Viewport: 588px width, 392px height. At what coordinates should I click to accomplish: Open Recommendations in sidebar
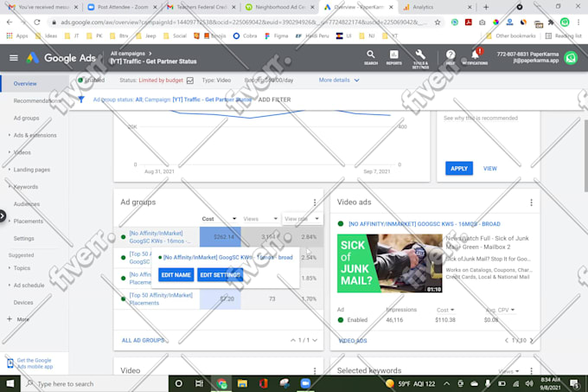(x=36, y=101)
